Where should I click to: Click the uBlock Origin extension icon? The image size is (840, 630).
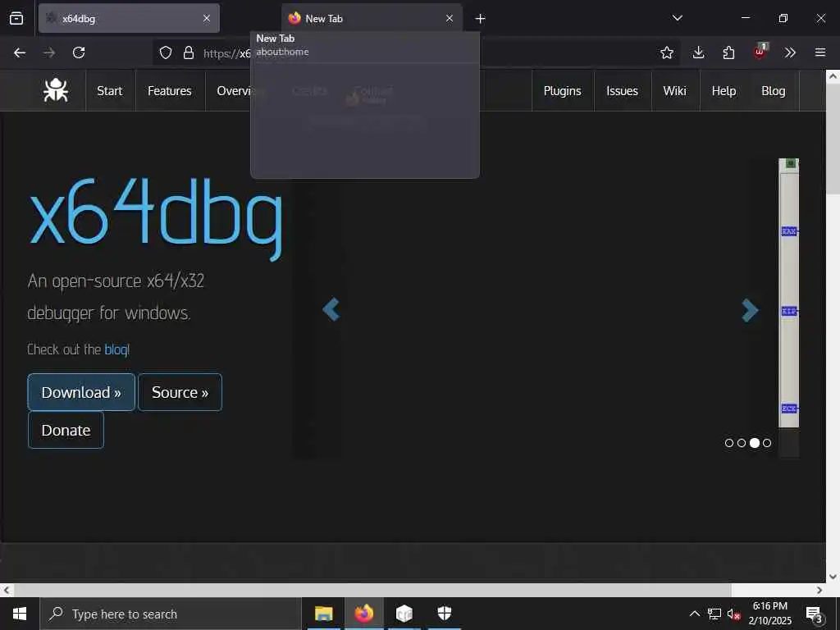tap(760, 52)
